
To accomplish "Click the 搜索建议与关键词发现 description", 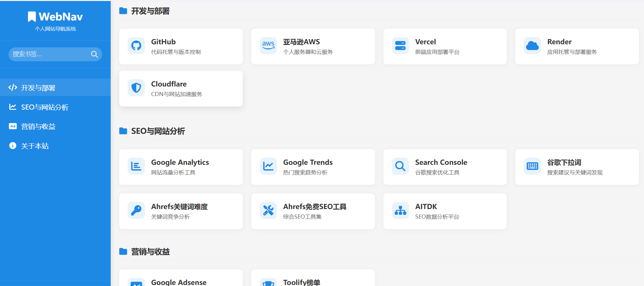I will [x=575, y=173].
